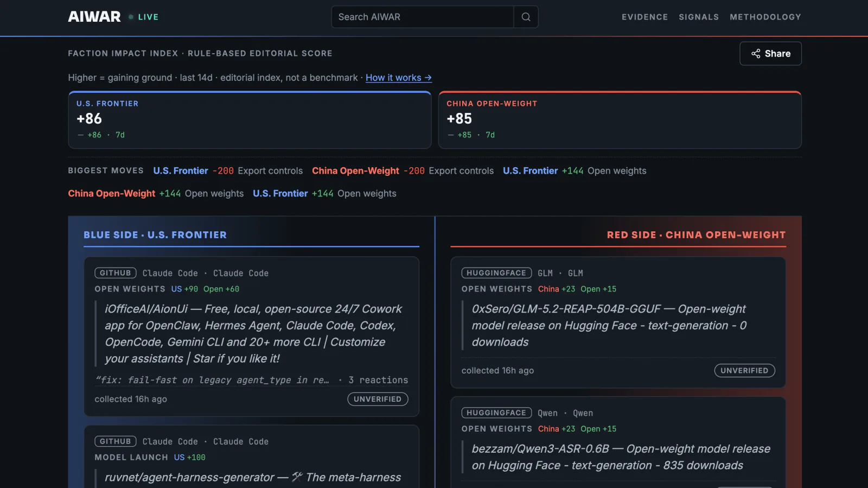The height and width of the screenshot is (488, 868).
Task: Click 'China Open-Weight' beside -200 Export controls
Action: click(x=355, y=171)
